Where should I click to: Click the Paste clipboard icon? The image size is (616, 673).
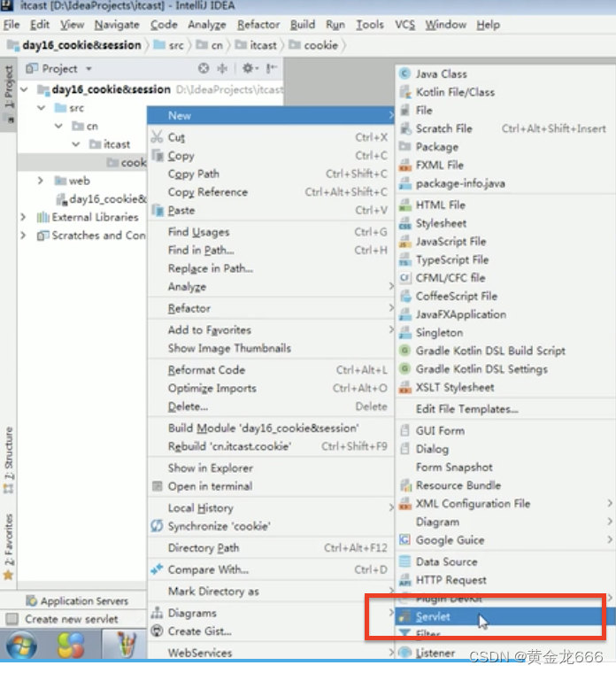tap(158, 211)
